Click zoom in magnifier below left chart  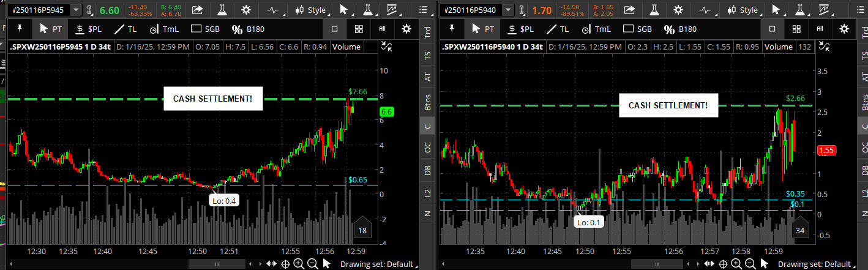[x=298, y=263]
